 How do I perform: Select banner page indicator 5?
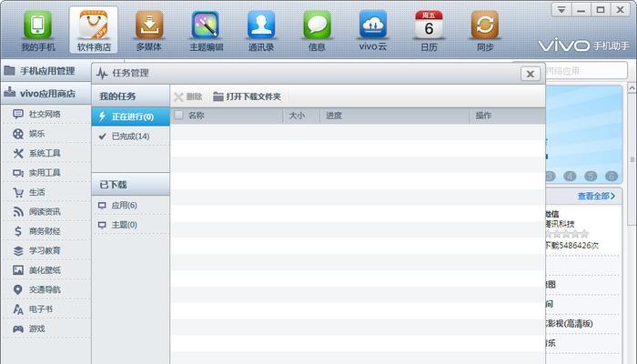591,176
